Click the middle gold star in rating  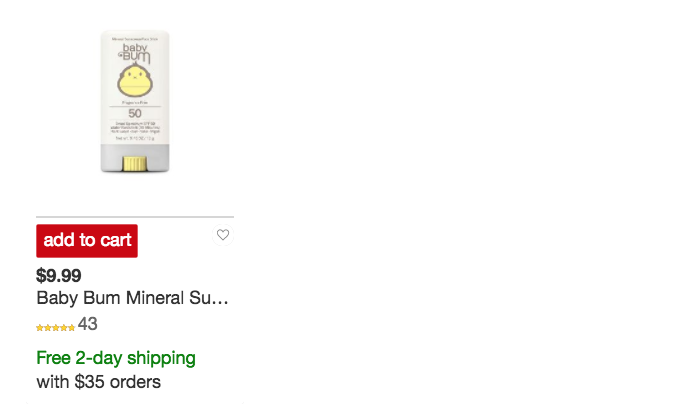pos(55,327)
